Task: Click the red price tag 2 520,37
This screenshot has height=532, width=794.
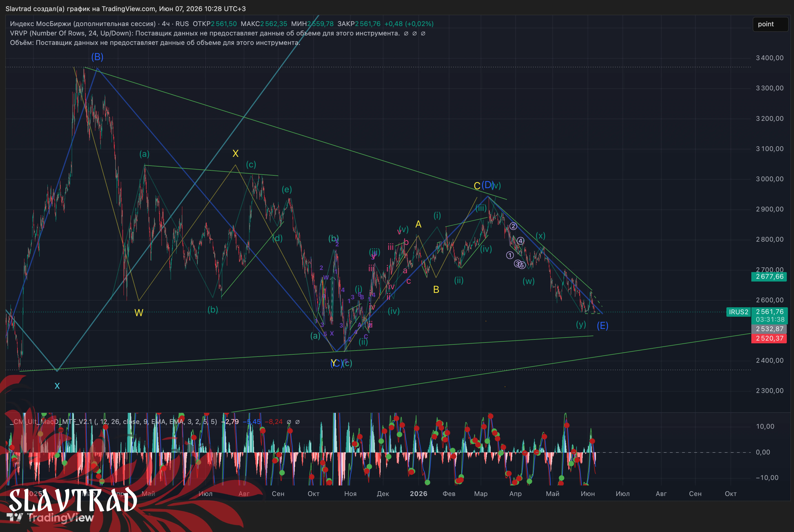Action: (769, 338)
